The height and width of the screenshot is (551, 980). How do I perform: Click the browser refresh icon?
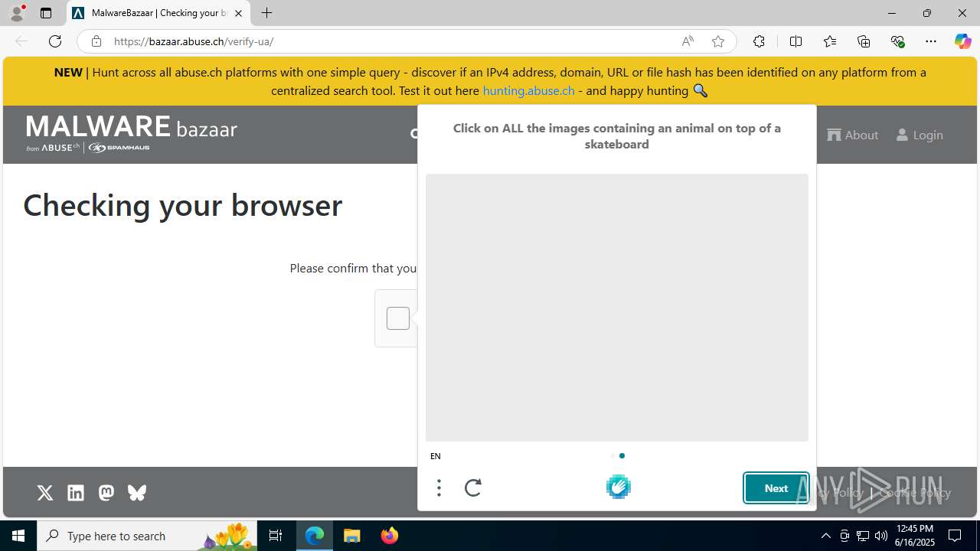[x=55, y=41]
